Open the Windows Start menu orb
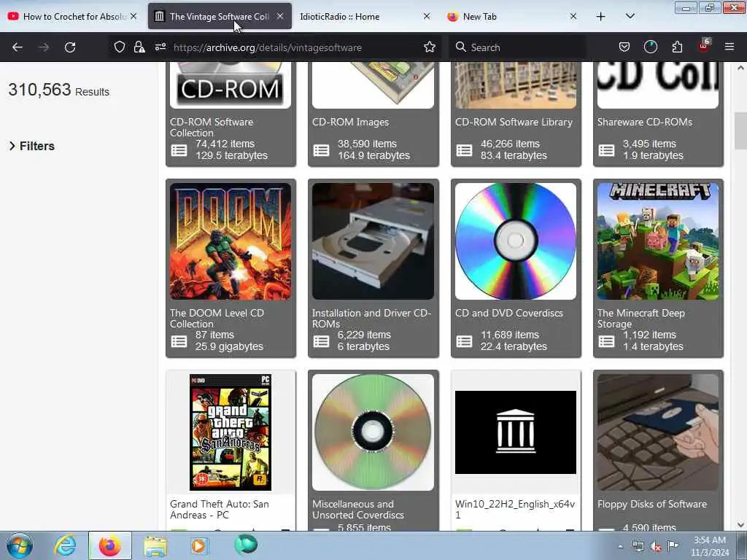The image size is (747, 560). tap(20, 545)
